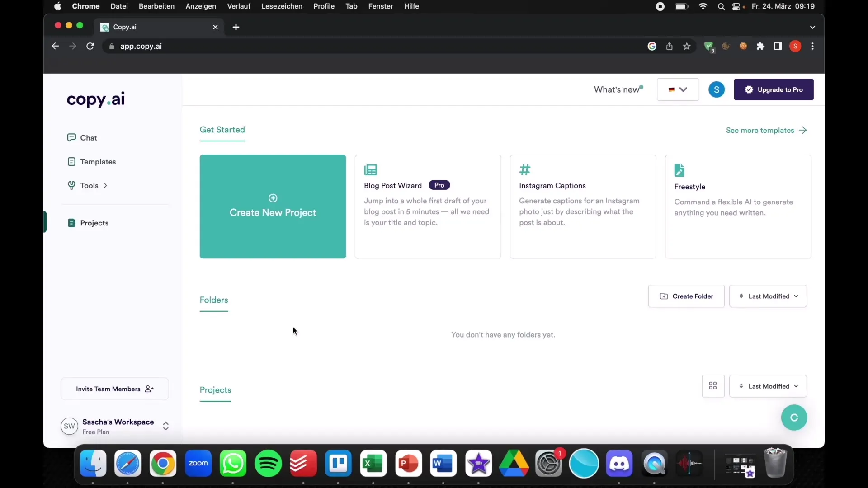Open the blue S user avatar menu

point(716,89)
